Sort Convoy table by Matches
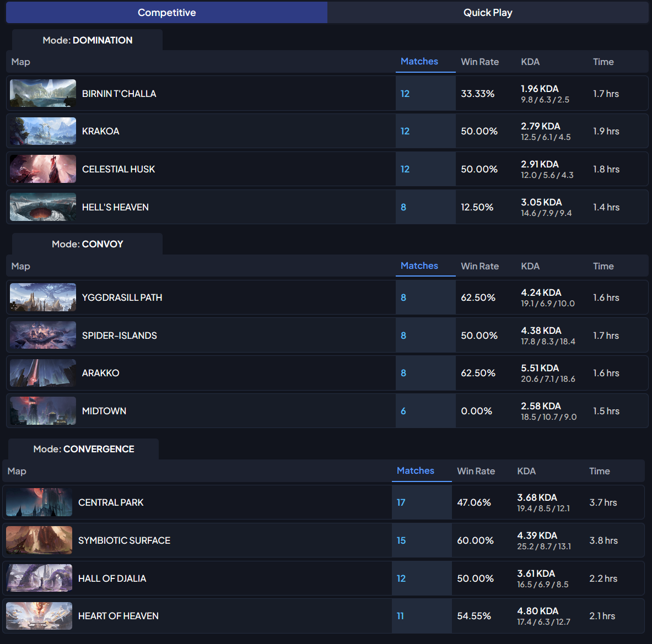The width and height of the screenshot is (652, 644). (x=419, y=266)
